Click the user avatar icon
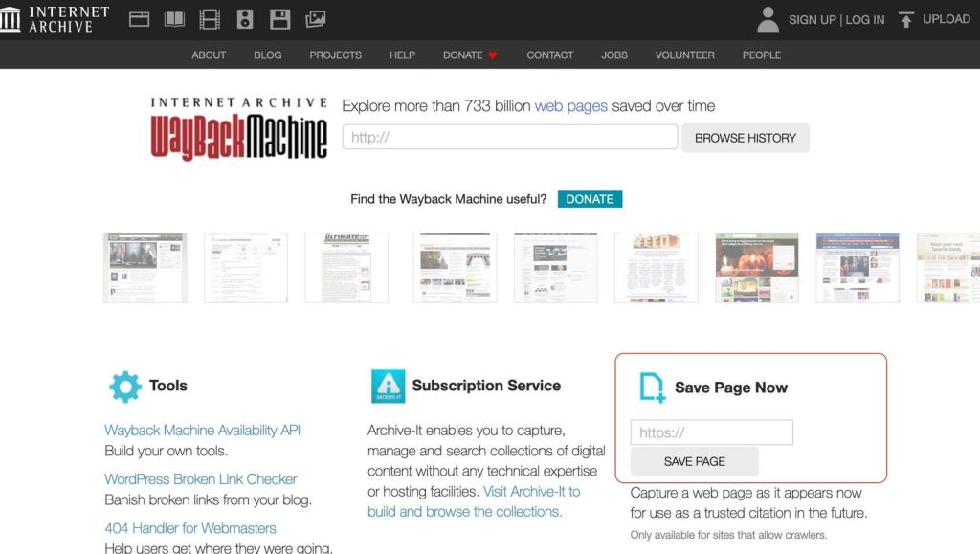The height and width of the screenshot is (554, 980). click(x=768, y=19)
